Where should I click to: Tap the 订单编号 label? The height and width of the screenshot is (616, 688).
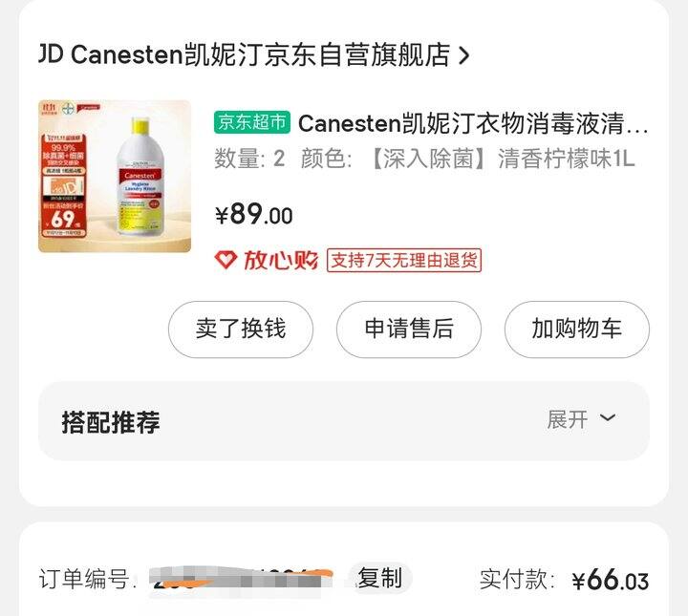pos(88,580)
